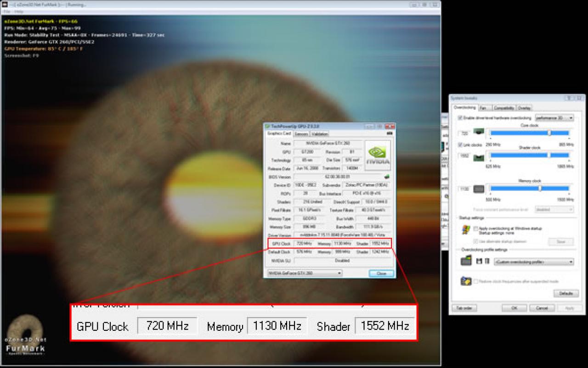This screenshot has height=368, width=588.
Task: Open the Custom overclocking profile dropdown
Action: 534,262
